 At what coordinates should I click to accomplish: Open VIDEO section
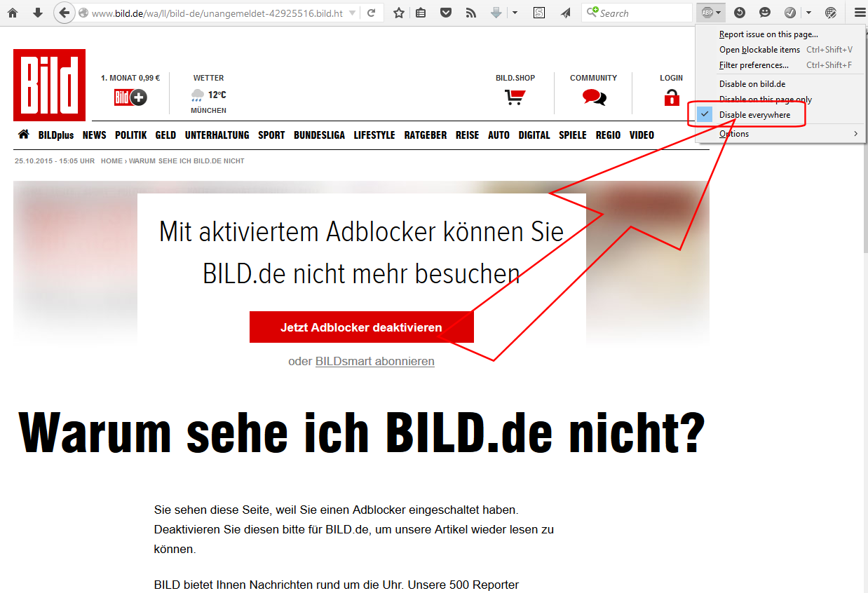tap(642, 135)
